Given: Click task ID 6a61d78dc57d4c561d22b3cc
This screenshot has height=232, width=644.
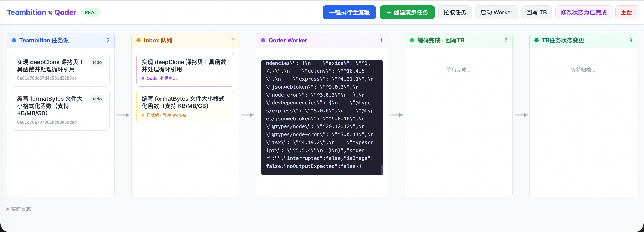Looking at the screenshot, I should pos(47,78).
